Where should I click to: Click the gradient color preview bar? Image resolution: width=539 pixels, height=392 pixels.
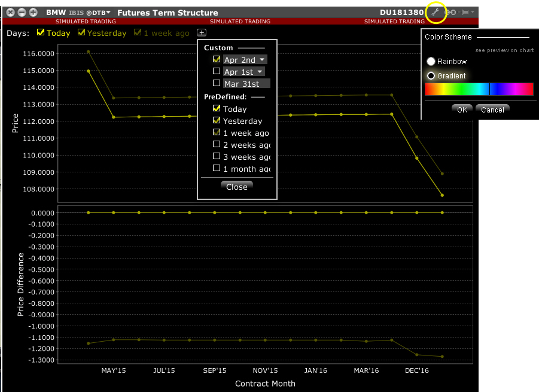(479, 89)
